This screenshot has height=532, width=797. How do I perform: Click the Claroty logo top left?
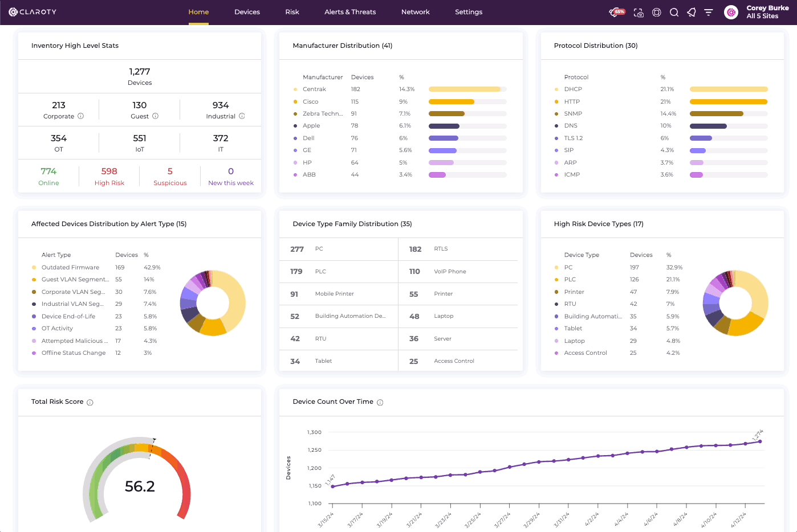point(32,11)
